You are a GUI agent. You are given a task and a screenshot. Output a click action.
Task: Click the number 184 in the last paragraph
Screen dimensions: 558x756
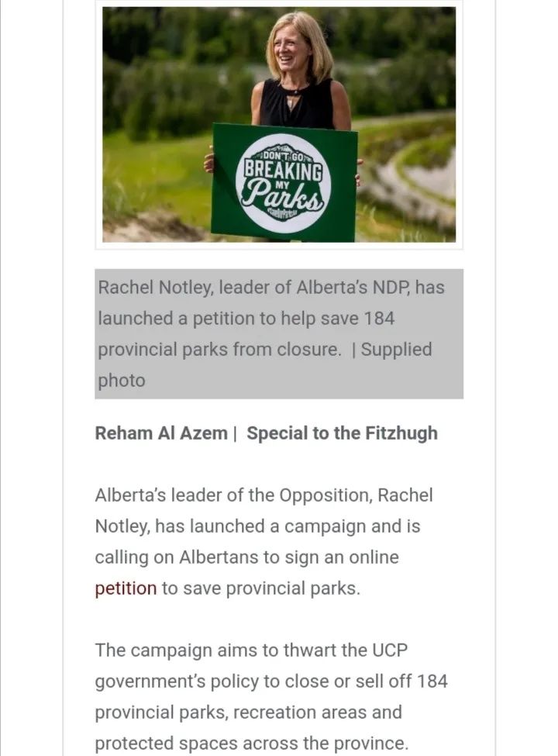pos(432,682)
